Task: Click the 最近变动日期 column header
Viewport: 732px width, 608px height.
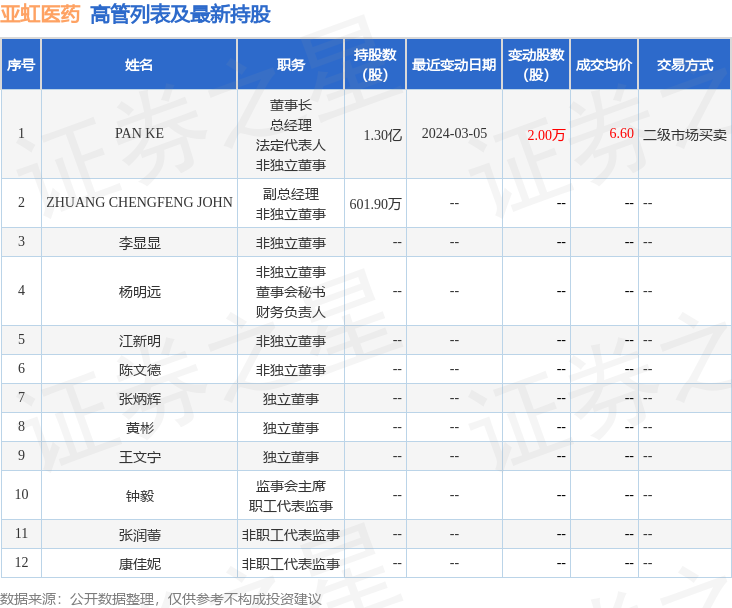Action: 454,64
